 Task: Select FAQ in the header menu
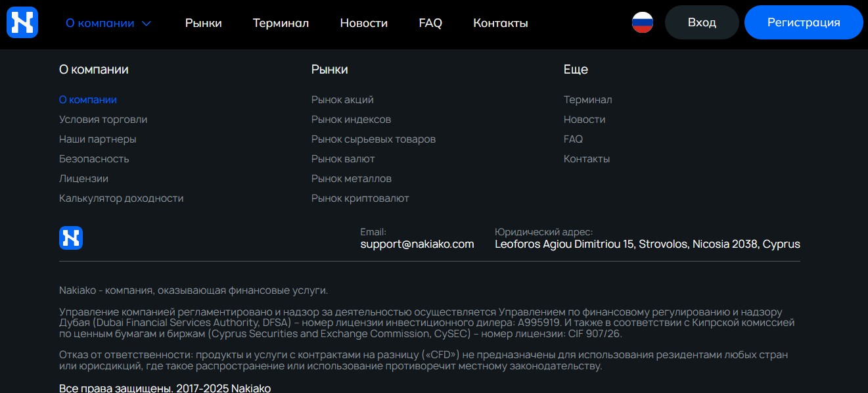click(430, 23)
